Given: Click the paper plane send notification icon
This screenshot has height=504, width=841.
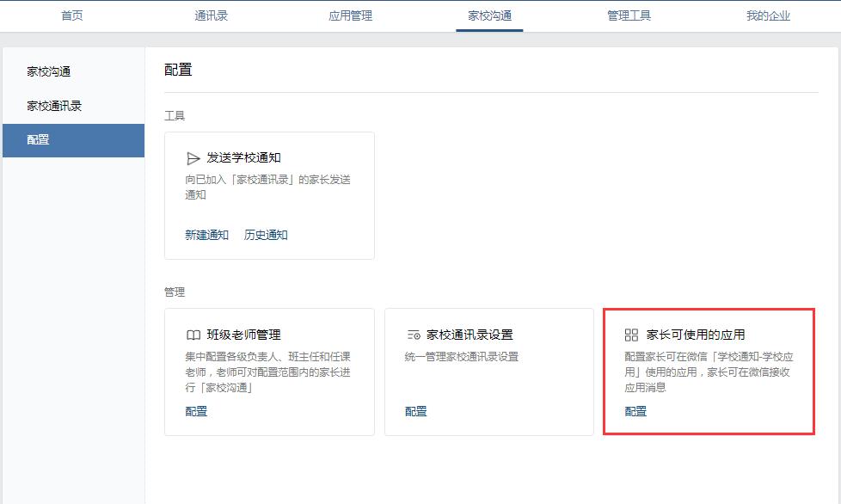Looking at the screenshot, I should click(193, 158).
